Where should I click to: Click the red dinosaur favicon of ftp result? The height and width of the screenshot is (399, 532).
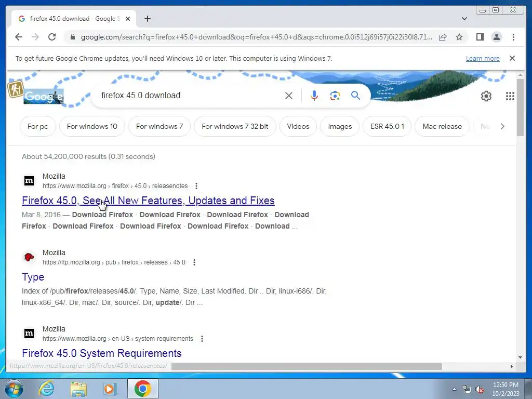click(x=29, y=257)
